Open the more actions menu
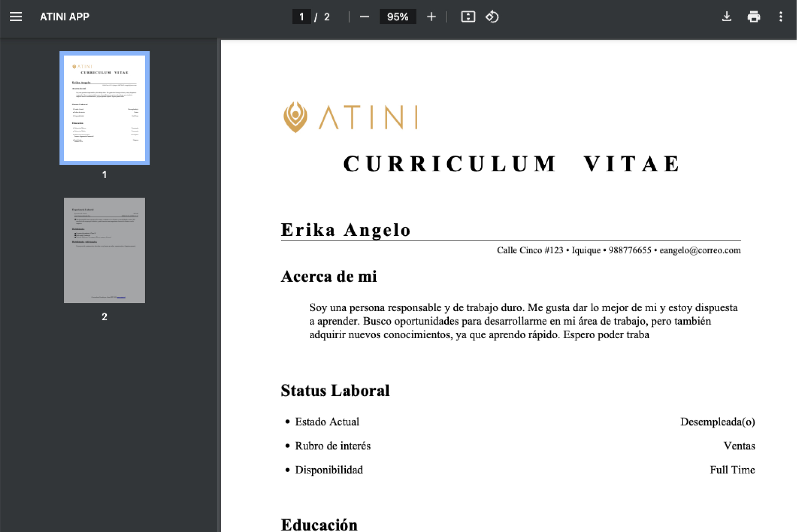 point(781,17)
